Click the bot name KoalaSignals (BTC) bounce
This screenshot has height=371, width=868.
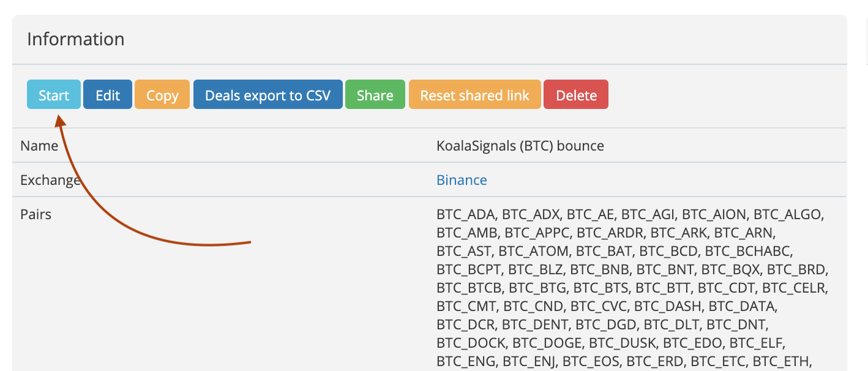click(520, 146)
